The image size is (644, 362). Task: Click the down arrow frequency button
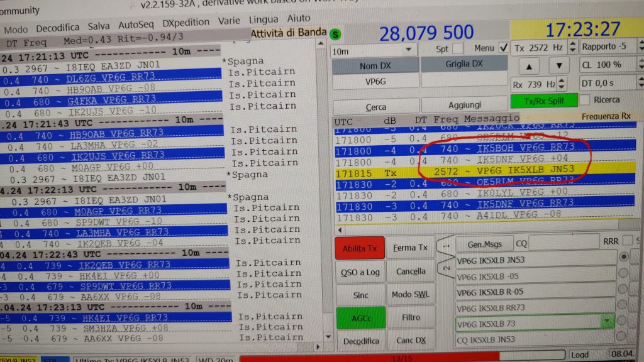(559, 65)
